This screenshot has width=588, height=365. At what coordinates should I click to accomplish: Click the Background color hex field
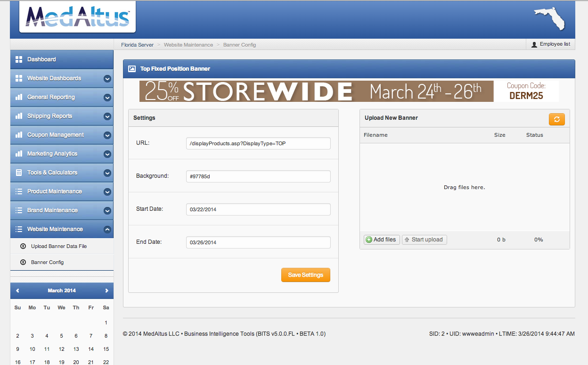pos(258,176)
